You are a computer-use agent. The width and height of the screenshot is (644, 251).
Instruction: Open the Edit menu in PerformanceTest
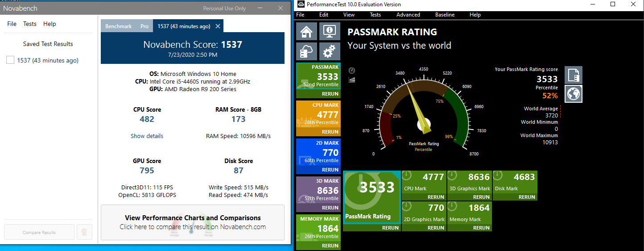[324, 15]
